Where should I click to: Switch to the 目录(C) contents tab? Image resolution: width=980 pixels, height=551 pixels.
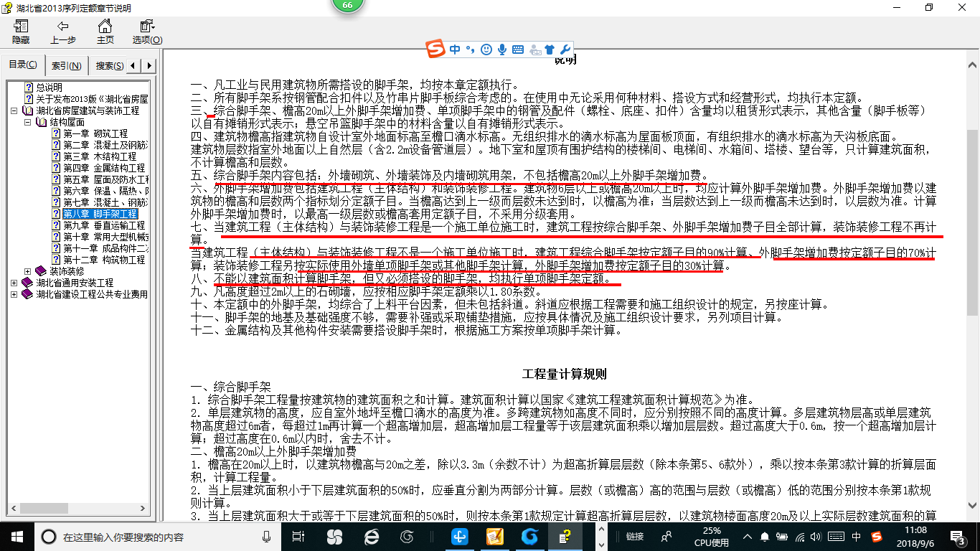click(23, 65)
